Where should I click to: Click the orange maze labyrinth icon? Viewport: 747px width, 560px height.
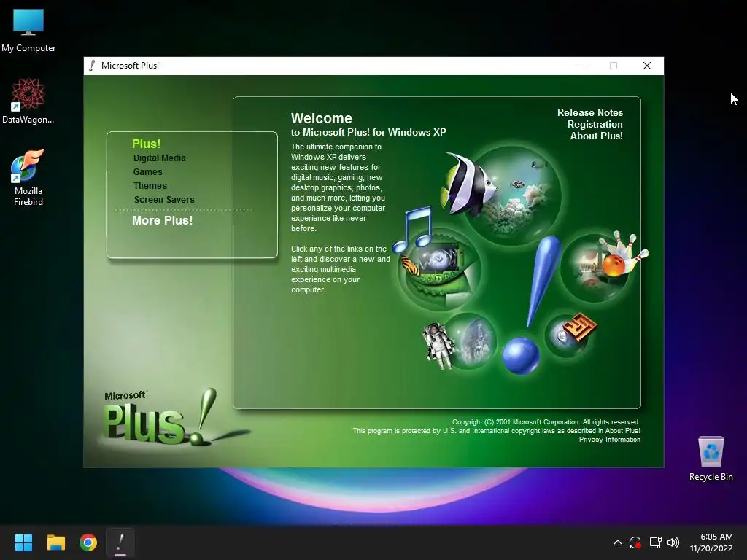580,327
